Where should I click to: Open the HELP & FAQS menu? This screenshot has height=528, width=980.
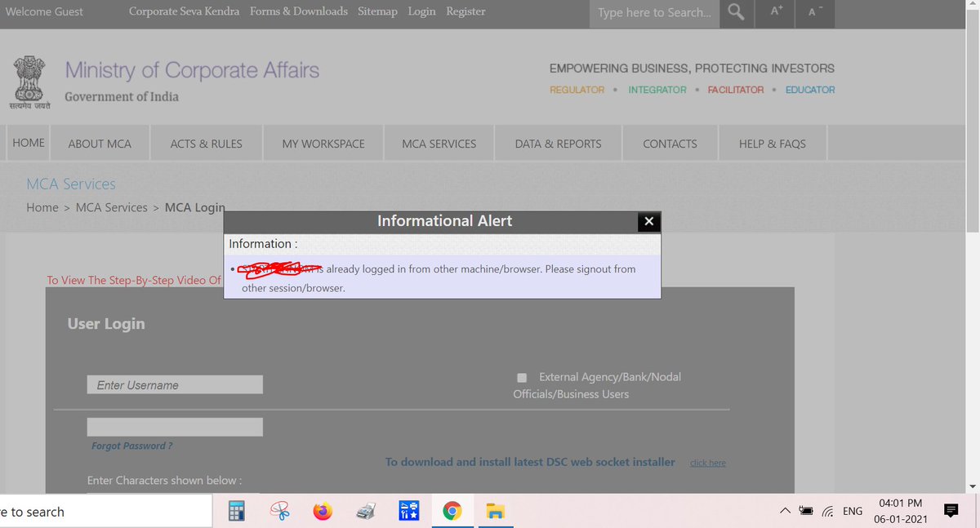point(772,144)
